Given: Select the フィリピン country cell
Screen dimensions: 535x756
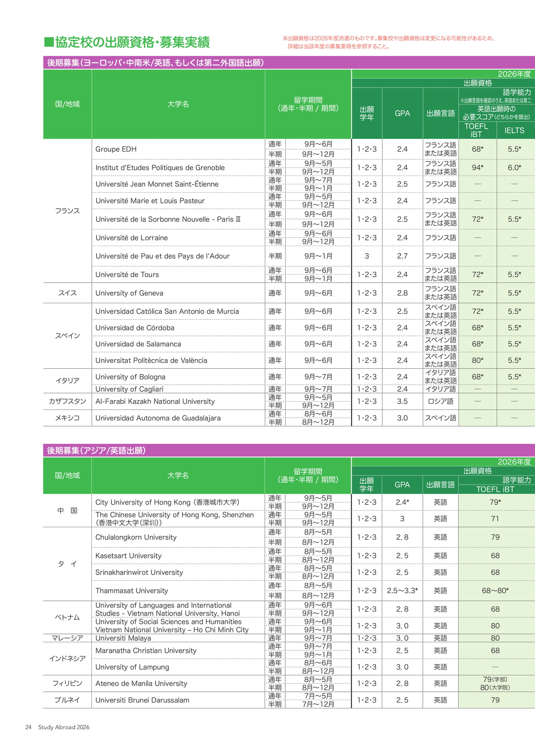Looking at the screenshot, I should [67, 684].
